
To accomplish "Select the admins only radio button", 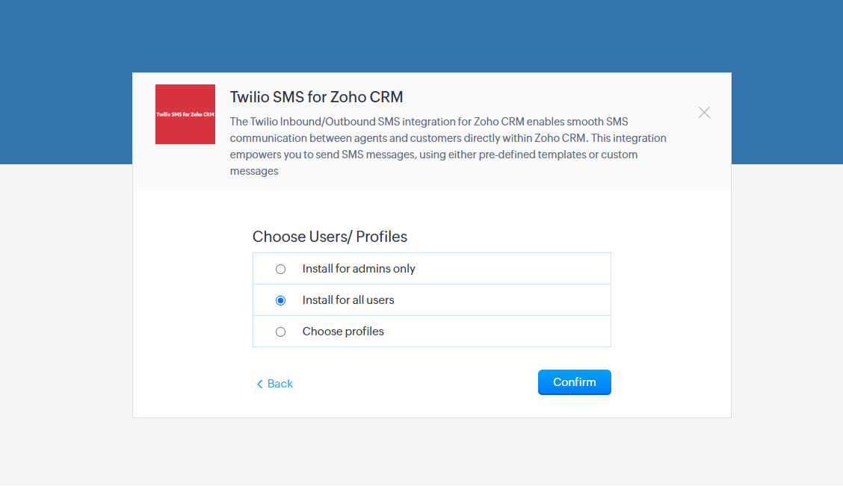I will [x=281, y=269].
